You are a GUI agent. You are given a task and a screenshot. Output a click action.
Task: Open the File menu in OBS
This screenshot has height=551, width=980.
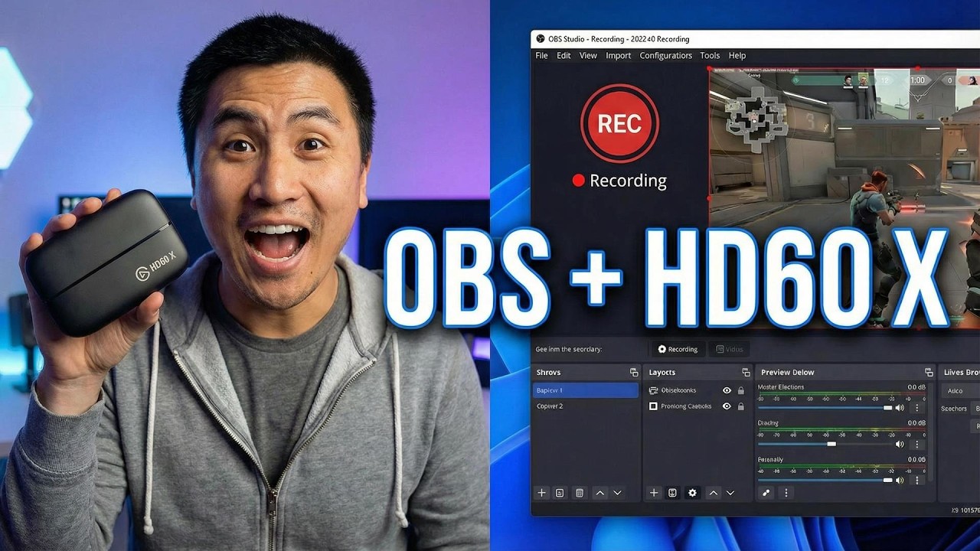click(541, 55)
